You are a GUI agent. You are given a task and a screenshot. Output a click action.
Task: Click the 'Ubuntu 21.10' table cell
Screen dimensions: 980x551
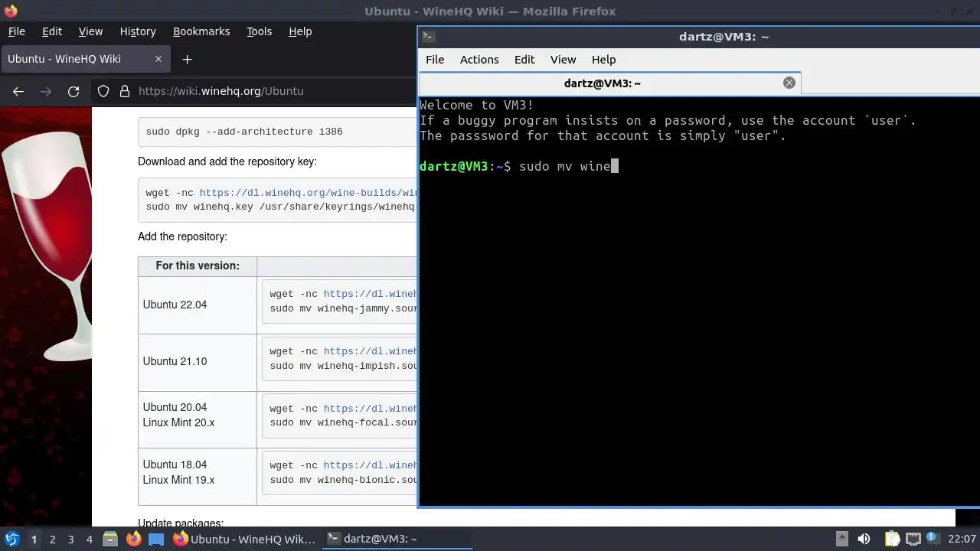coord(198,361)
